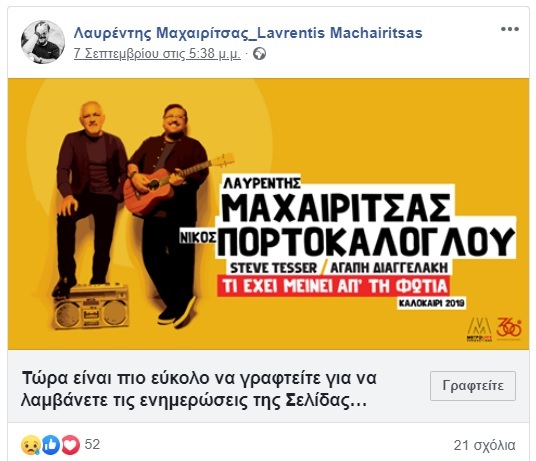Screen dimensions: 536x461
Task: Click the 360 logo on the poster
Action: point(509,328)
